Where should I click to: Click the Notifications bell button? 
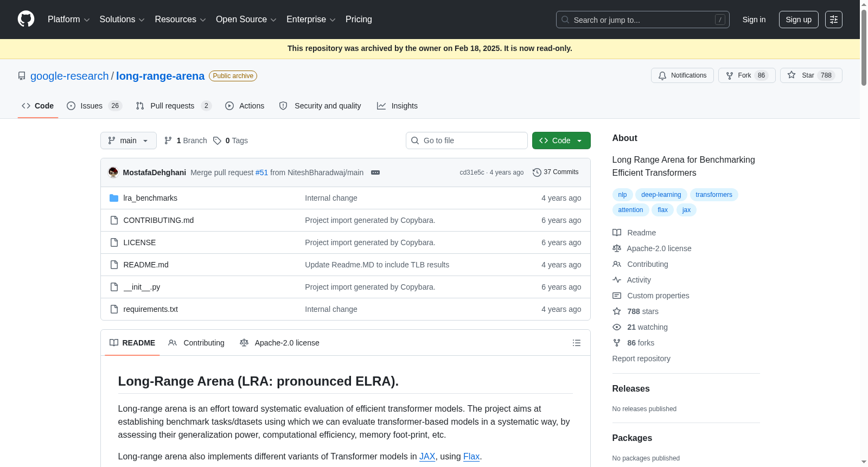[682, 75]
